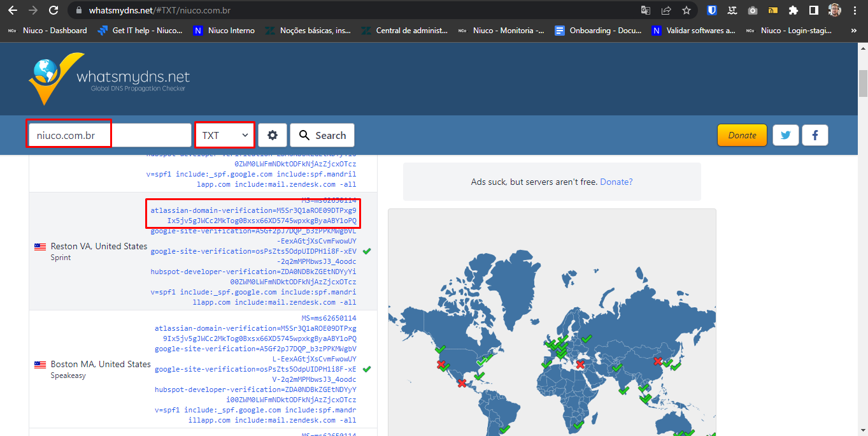Open the Chrome profile avatar
This screenshot has width=868, height=436.
(834, 10)
